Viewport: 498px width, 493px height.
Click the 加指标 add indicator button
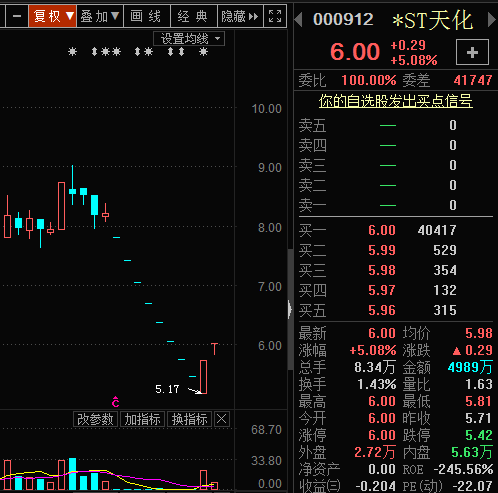pos(142,419)
